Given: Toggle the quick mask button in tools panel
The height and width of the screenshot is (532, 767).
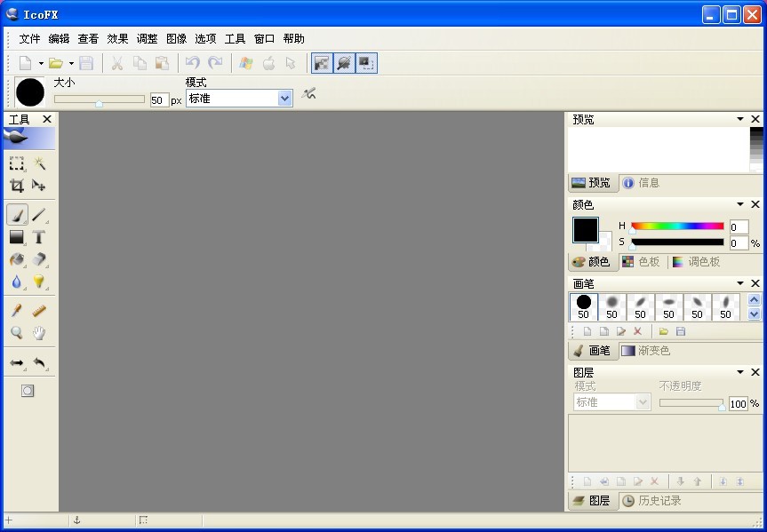Looking at the screenshot, I should coord(28,391).
